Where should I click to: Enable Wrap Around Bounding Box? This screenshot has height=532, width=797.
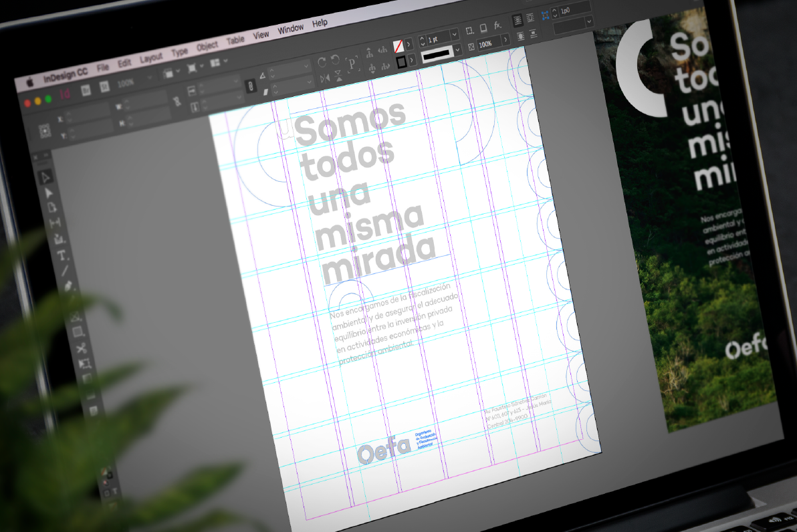tap(530, 18)
